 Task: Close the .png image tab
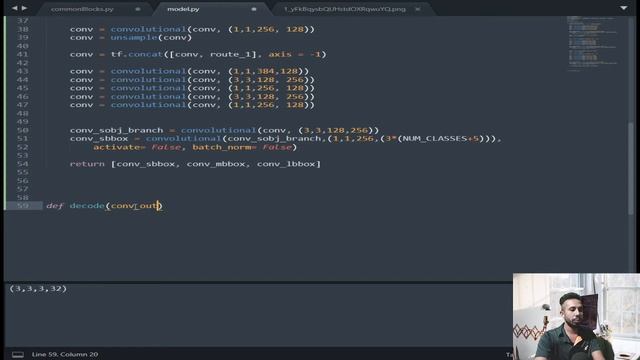pyautogui.click(x=418, y=9)
